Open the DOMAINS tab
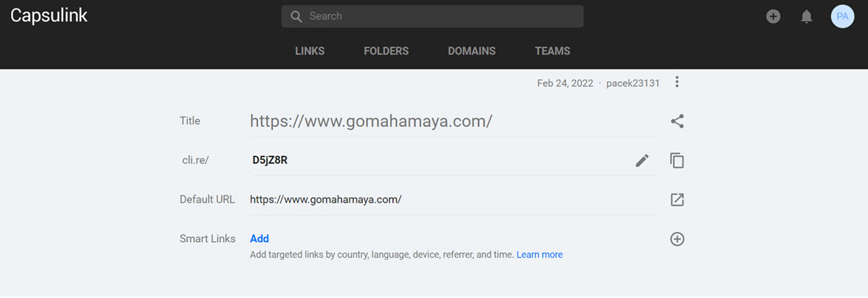Screen dimensions: 868x298 pyautogui.click(x=472, y=51)
